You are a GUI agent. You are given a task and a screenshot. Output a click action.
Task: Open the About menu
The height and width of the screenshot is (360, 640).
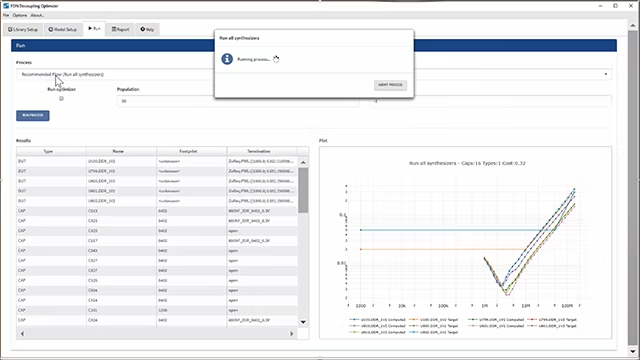pos(37,15)
